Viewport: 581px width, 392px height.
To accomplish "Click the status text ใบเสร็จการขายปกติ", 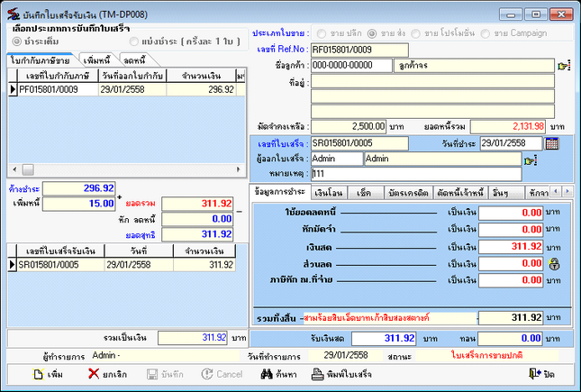I will pos(487,355).
